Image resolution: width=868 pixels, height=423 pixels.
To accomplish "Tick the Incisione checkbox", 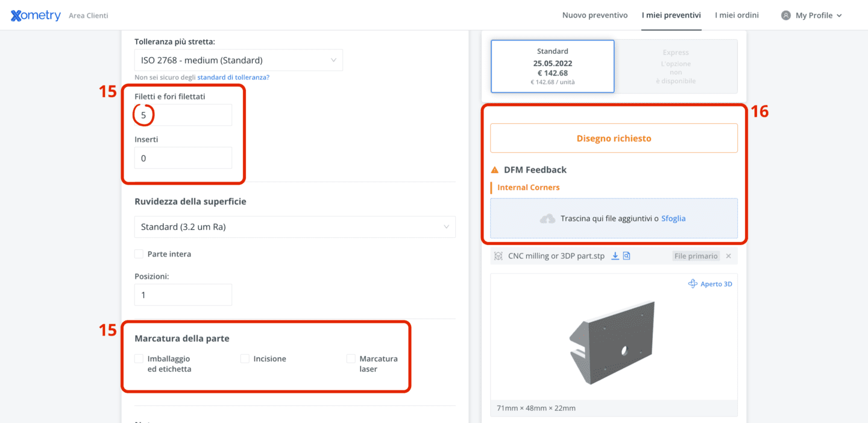I will click(245, 358).
